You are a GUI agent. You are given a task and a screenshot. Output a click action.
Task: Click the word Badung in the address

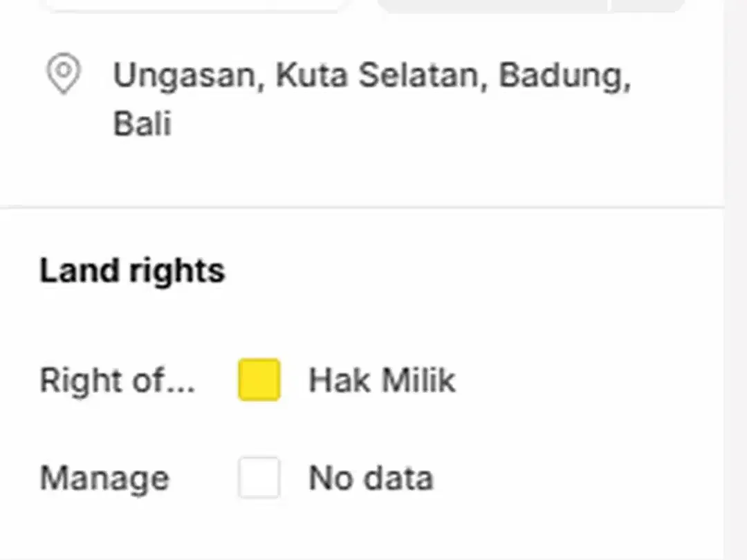point(564,76)
